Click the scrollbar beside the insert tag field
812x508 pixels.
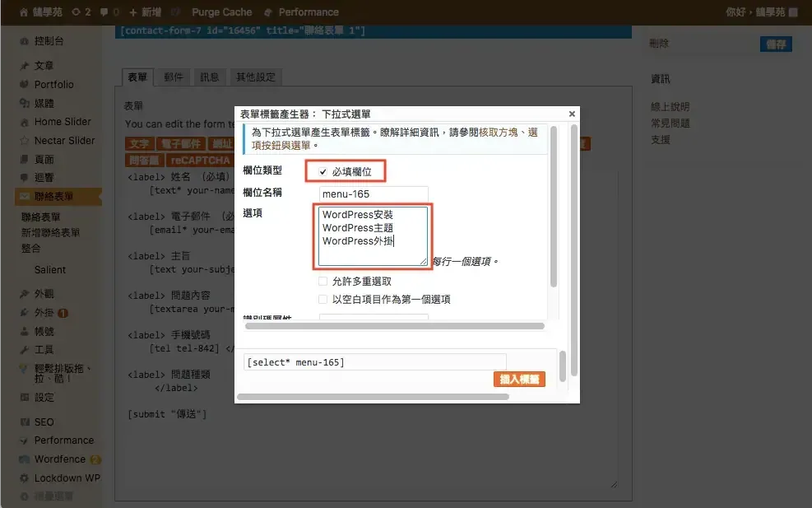pyautogui.click(x=563, y=366)
